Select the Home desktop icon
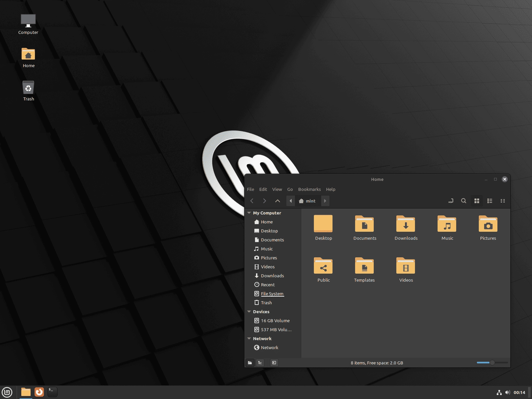 point(28,58)
